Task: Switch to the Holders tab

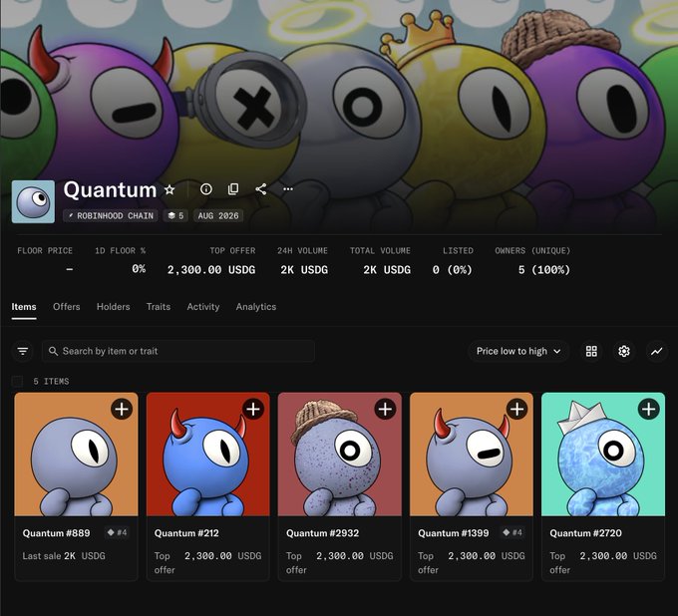Action: point(114,306)
